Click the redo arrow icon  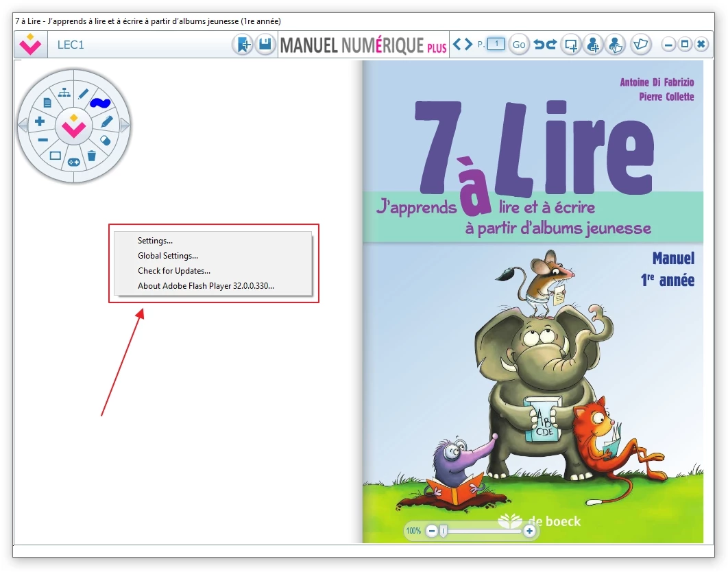click(x=551, y=44)
